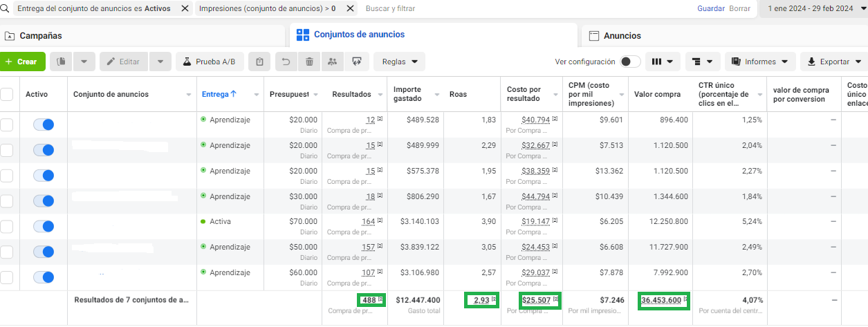Screen dimensions: 868x327
Task: Toggle off the Activa ad set with $70.000 budget
Action: (43, 227)
